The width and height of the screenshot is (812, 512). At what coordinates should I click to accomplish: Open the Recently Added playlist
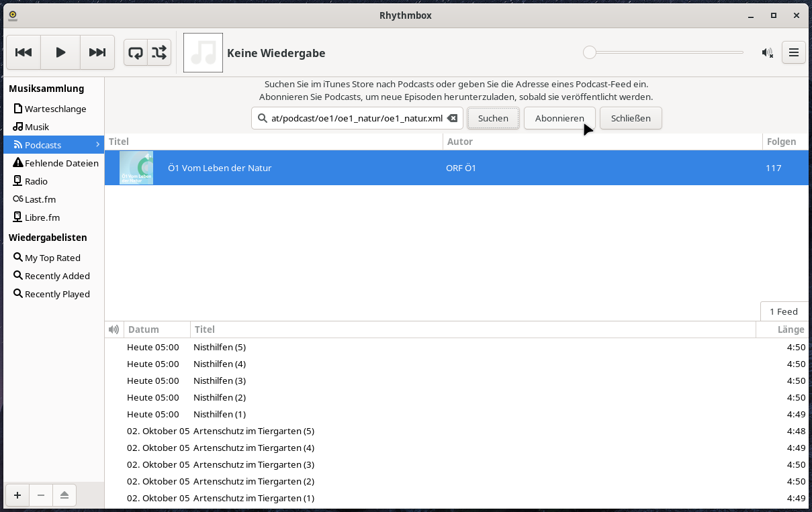[x=57, y=276]
